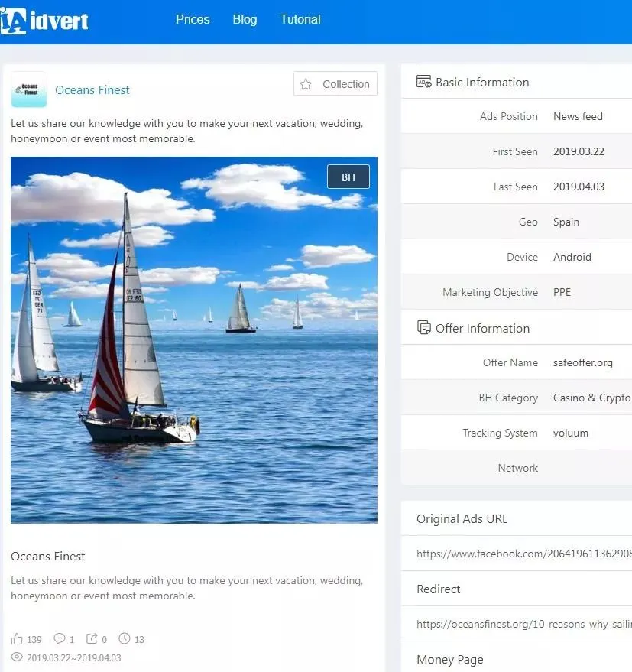Click the Redirect heading
Image resolution: width=632 pixels, height=672 pixels.
tap(439, 589)
